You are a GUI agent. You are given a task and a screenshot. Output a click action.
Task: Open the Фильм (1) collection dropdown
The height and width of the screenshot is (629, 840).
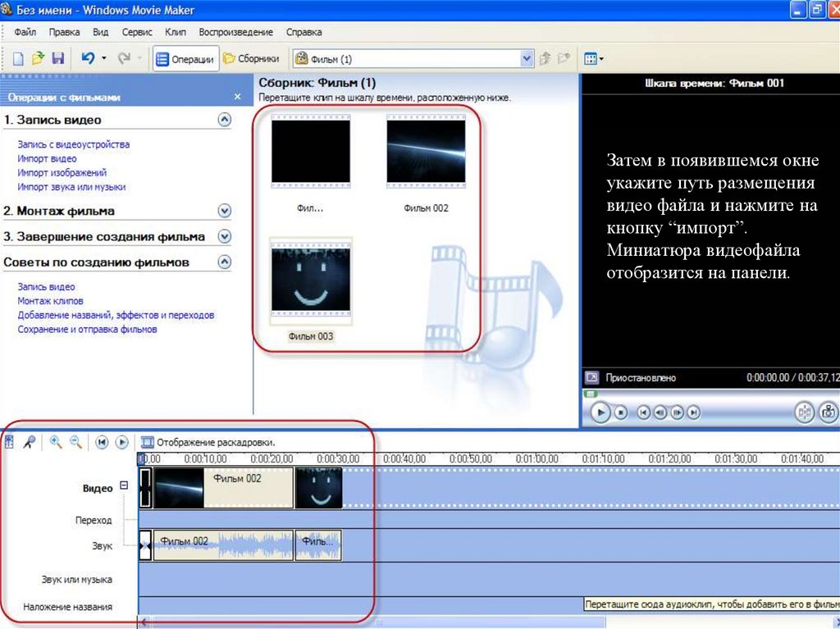point(527,59)
